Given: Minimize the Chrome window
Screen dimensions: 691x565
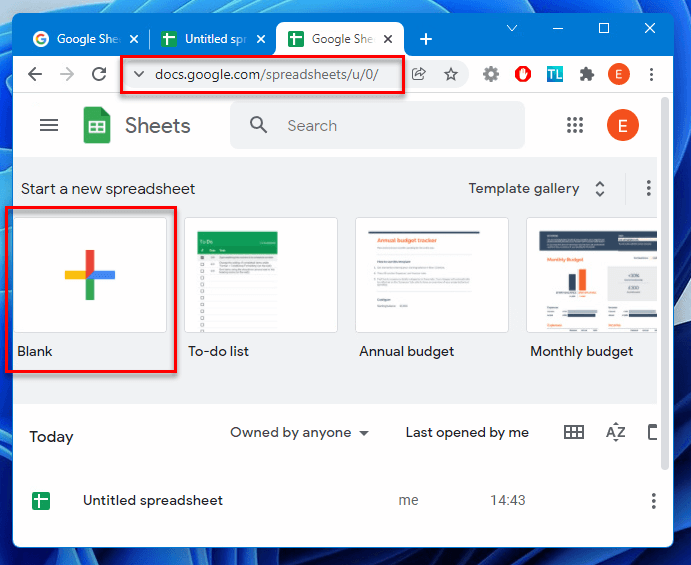Looking at the screenshot, I should coord(558,28).
